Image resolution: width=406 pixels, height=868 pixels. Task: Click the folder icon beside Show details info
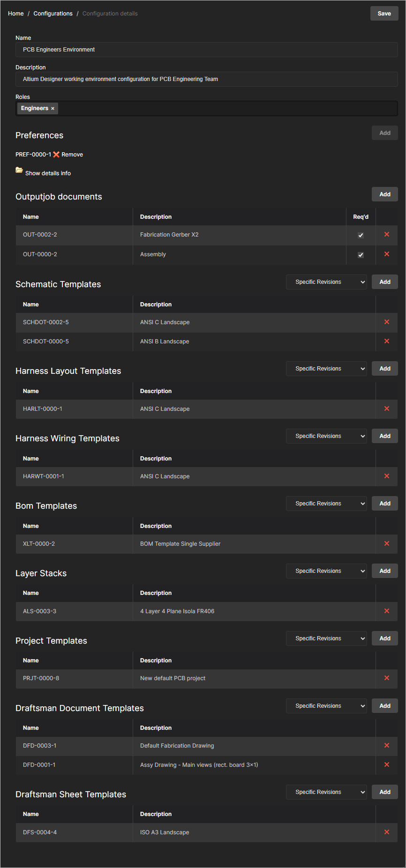coord(19,170)
